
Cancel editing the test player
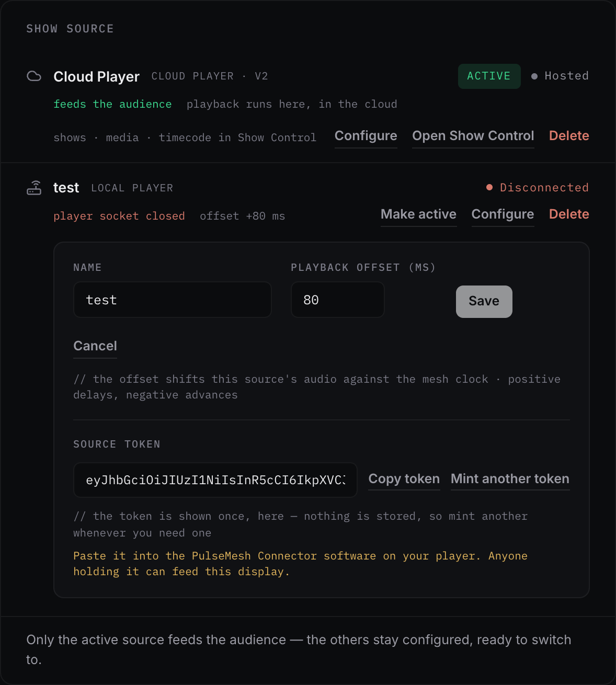click(x=95, y=346)
